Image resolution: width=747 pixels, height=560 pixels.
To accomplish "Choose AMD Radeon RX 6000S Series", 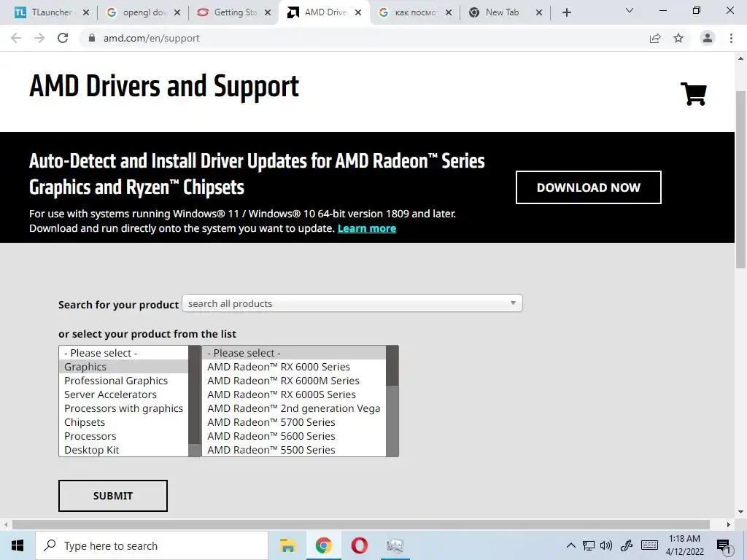I will (x=294, y=394).
